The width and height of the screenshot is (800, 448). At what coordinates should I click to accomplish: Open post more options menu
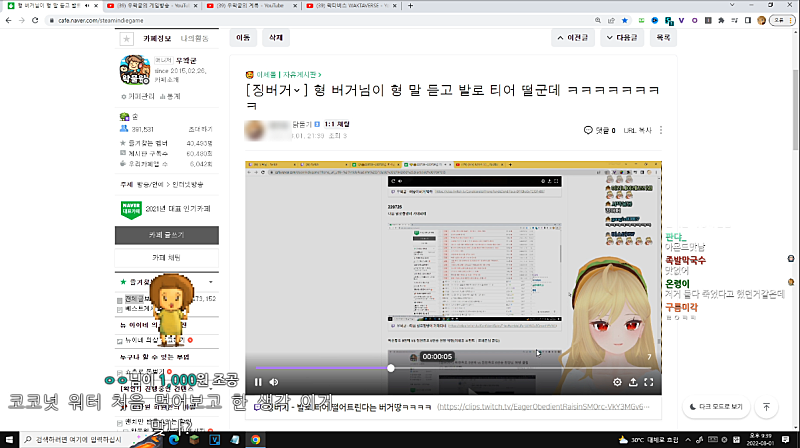[661, 131]
